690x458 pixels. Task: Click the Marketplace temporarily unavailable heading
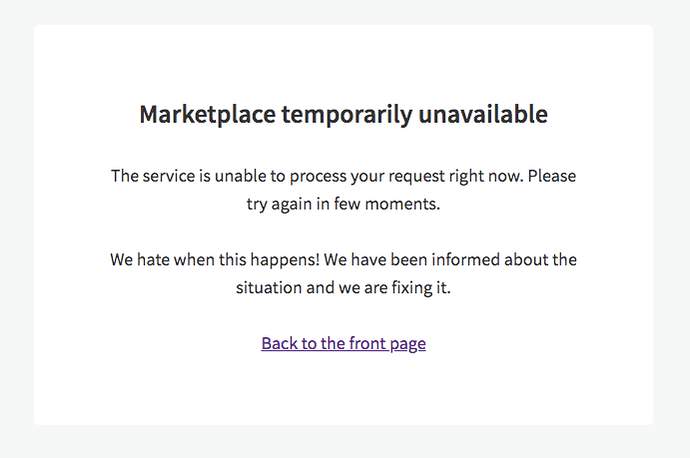pyautogui.click(x=343, y=114)
